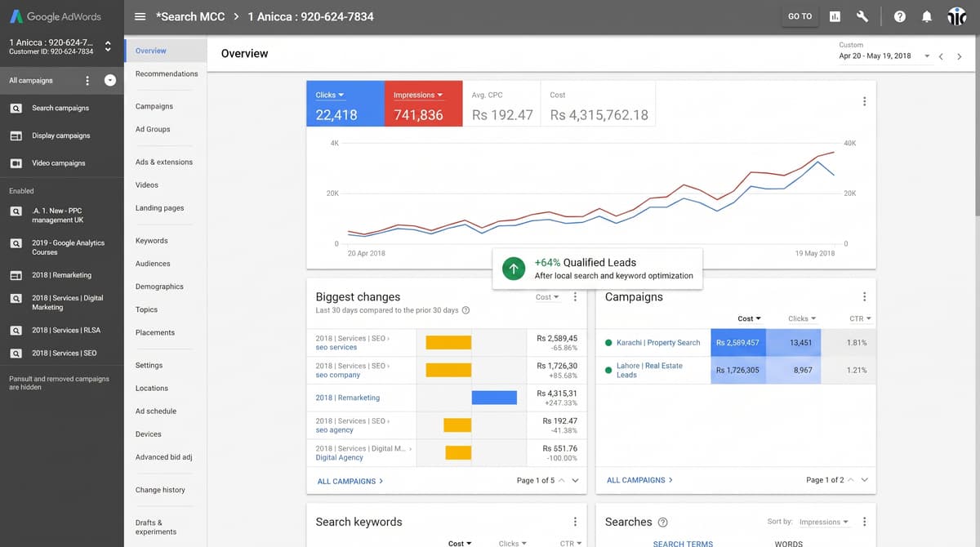Open 2018 | Services | RLSA campaign
980x547 pixels.
click(x=66, y=330)
